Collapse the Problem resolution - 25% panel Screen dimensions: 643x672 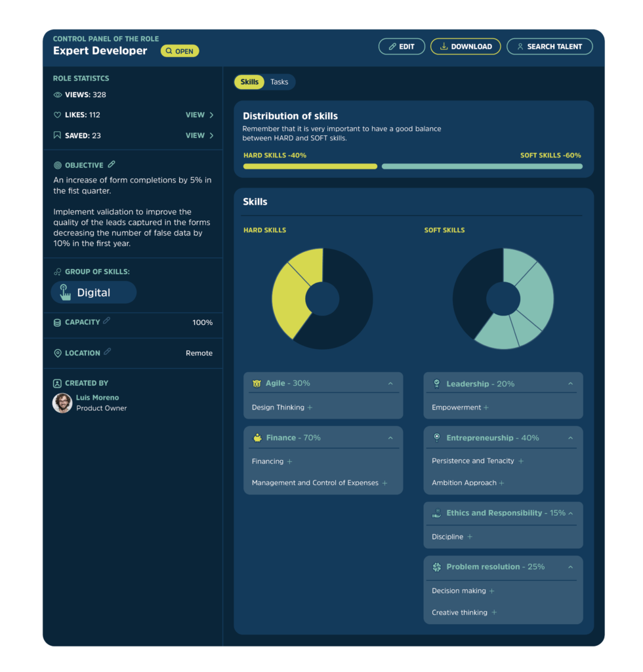click(571, 567)
